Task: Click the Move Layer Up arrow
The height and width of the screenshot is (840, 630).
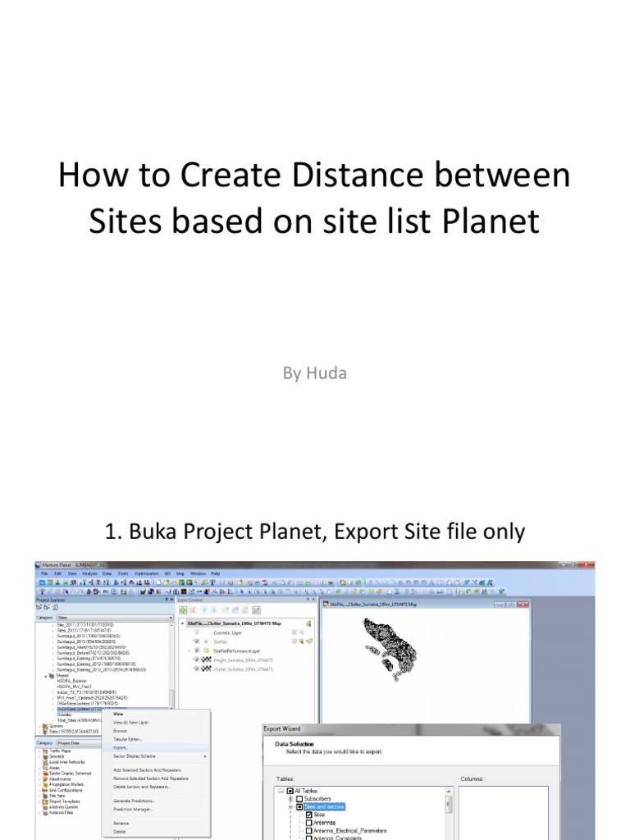Action: pos(204,610)
